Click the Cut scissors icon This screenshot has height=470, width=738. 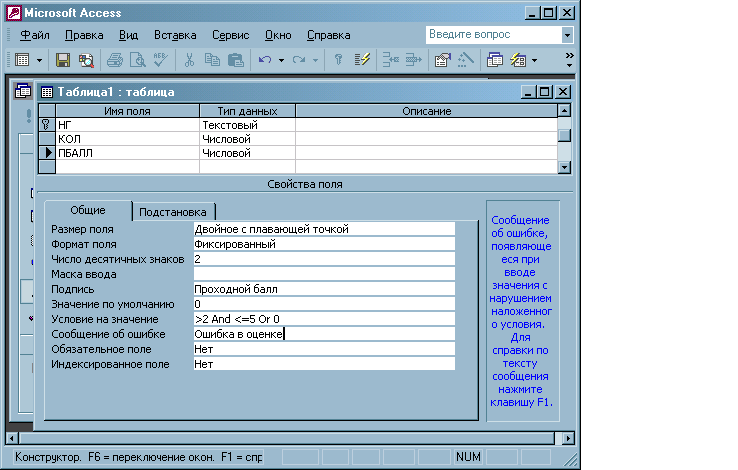pyautogui.click(x=189, y=60)
